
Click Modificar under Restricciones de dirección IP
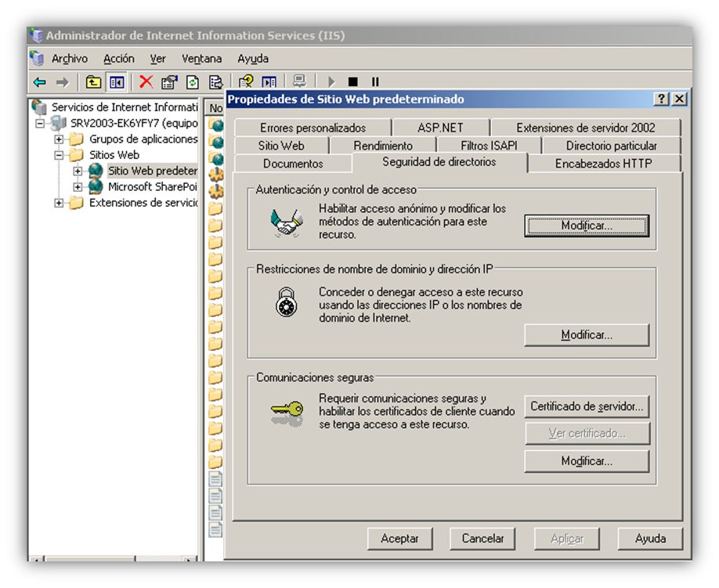click(x=587, y=335)
